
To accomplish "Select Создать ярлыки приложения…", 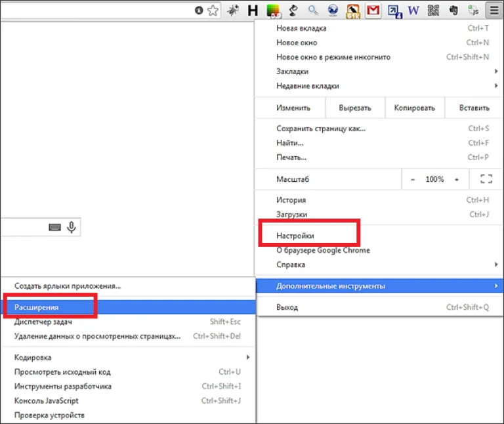I will coord(128,286).
